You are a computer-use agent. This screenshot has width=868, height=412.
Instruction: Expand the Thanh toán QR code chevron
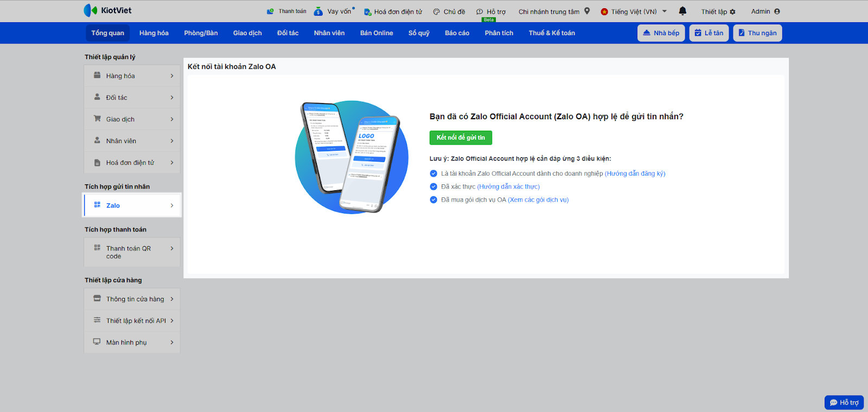click(x=172, y=248)
